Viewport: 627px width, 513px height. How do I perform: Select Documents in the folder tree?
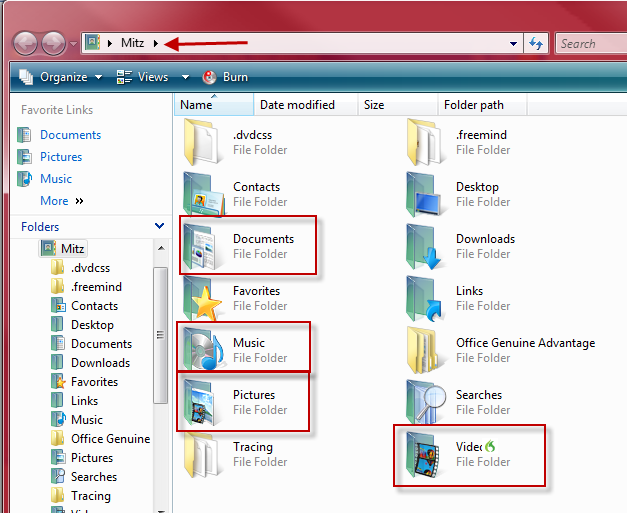102,344
